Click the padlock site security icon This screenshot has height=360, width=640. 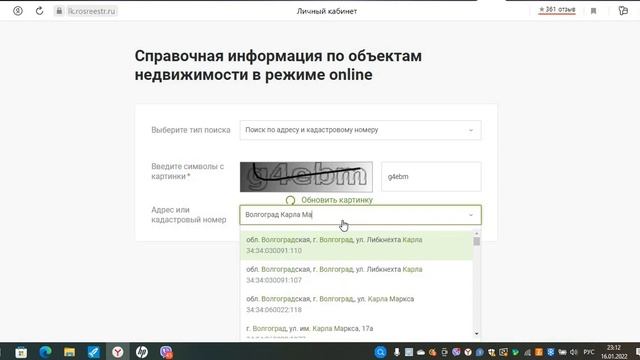59,11
